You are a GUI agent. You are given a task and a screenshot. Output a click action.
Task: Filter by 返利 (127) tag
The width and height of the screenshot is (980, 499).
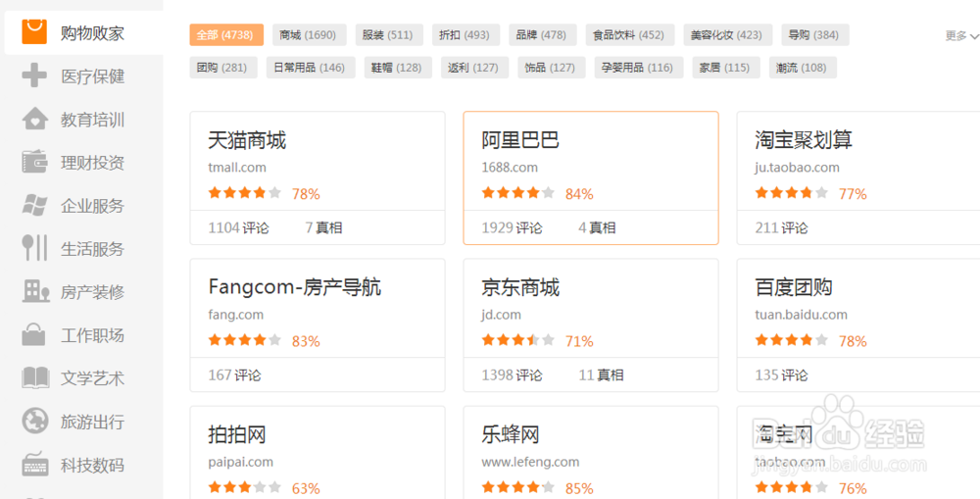point(474,68)
